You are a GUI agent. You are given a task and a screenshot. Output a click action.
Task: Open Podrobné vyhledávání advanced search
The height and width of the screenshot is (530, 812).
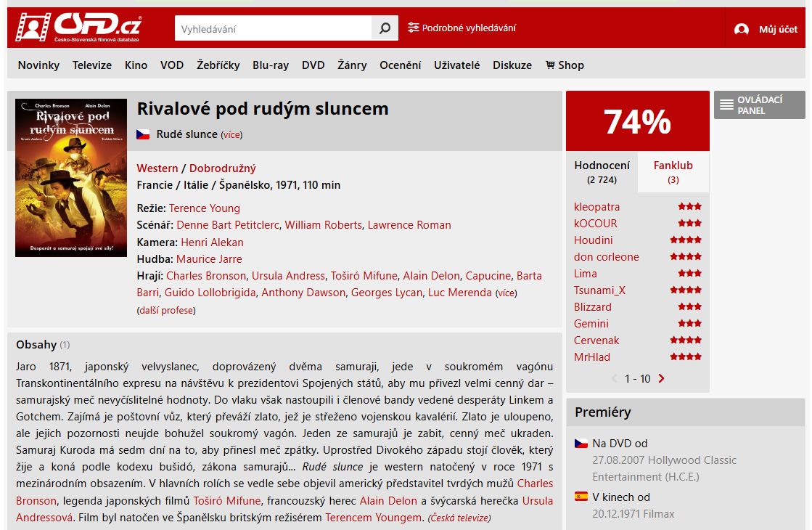[x=462, y=28]
